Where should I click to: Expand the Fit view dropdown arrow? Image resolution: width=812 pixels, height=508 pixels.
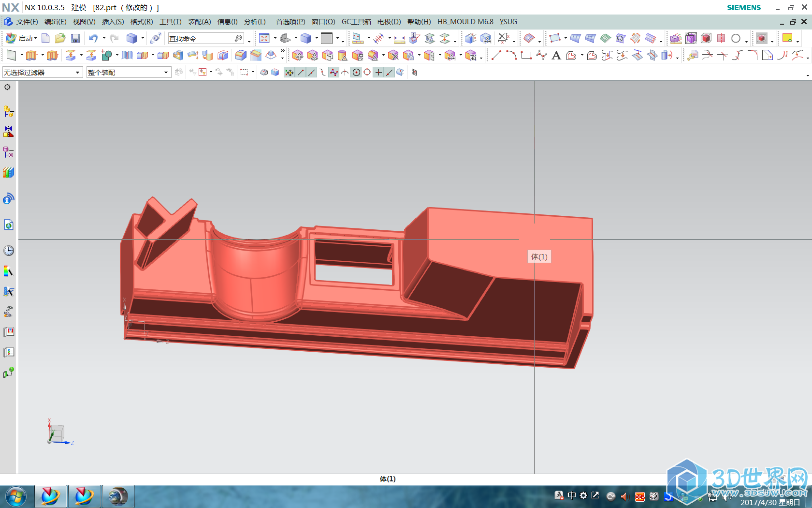point(275,38)
